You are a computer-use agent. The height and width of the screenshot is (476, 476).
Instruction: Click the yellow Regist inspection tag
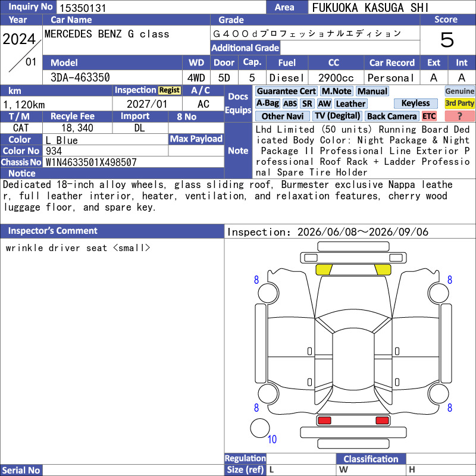pyautogui.click(x=170, y=90)
